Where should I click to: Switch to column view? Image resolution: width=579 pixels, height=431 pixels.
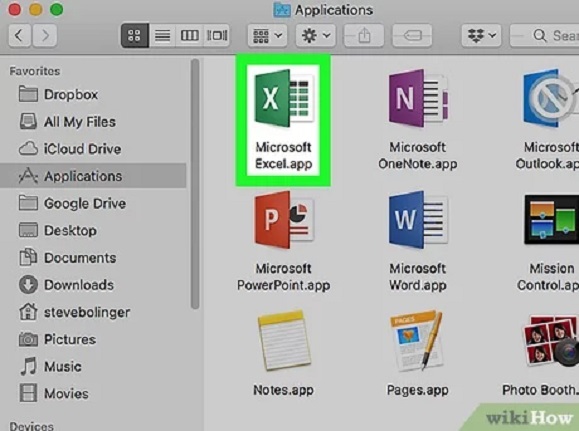coord(189,35)
